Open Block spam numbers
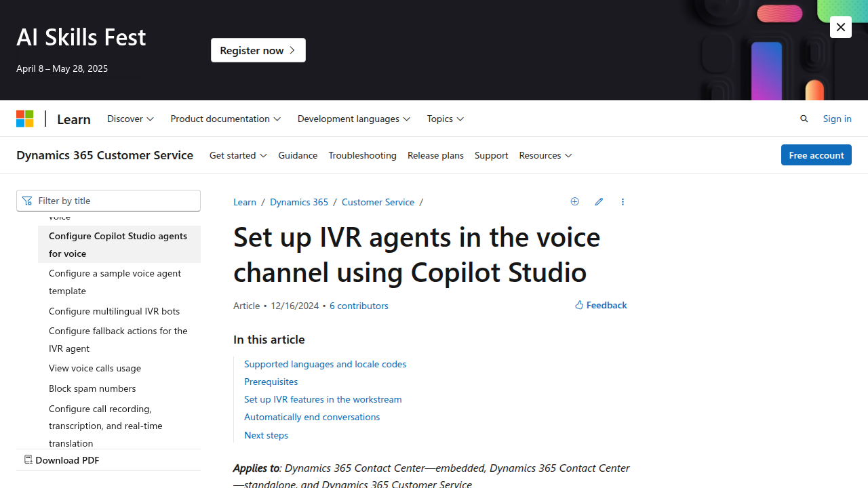868x488 pixels. (x=119, y=388)
